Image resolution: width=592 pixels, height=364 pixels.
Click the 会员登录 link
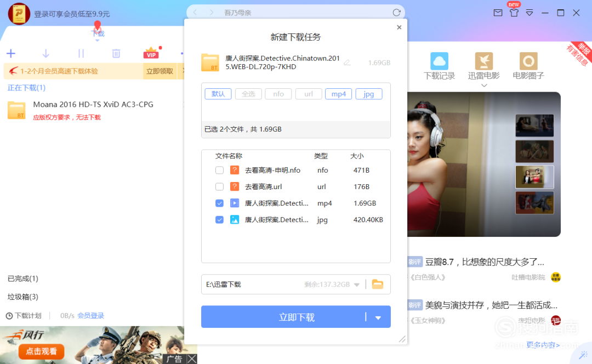tap(90, 316)
